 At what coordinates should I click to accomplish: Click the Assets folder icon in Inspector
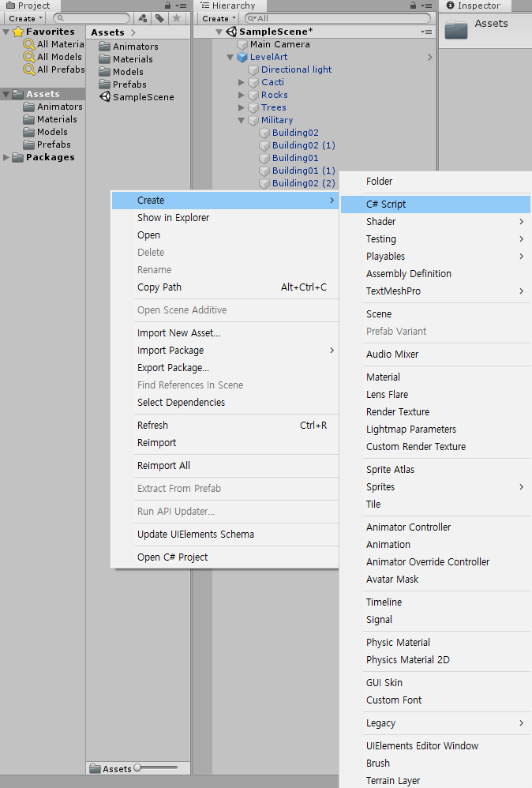[456, 29]
